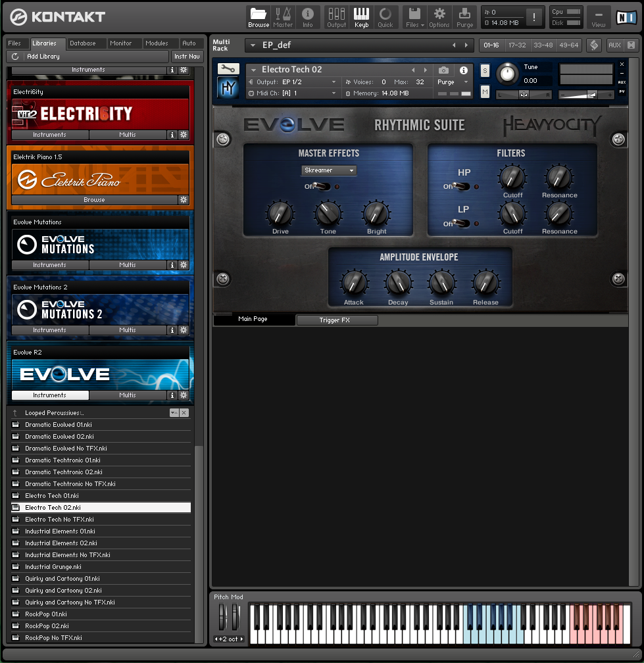Go to previous multi arrow in EP_def

coord(454,45)
